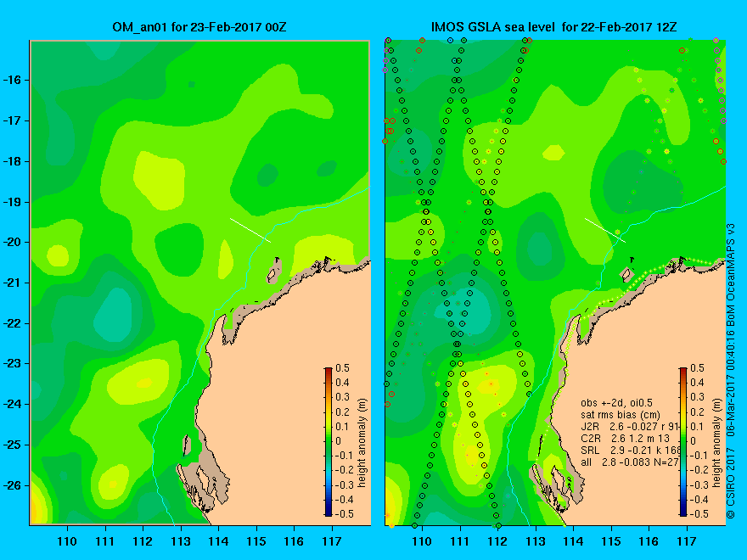This screenshot has height=560, width=747.
Task: Click longitude 111 under the OM_an01 map
Action: click(x=104, y=541)
